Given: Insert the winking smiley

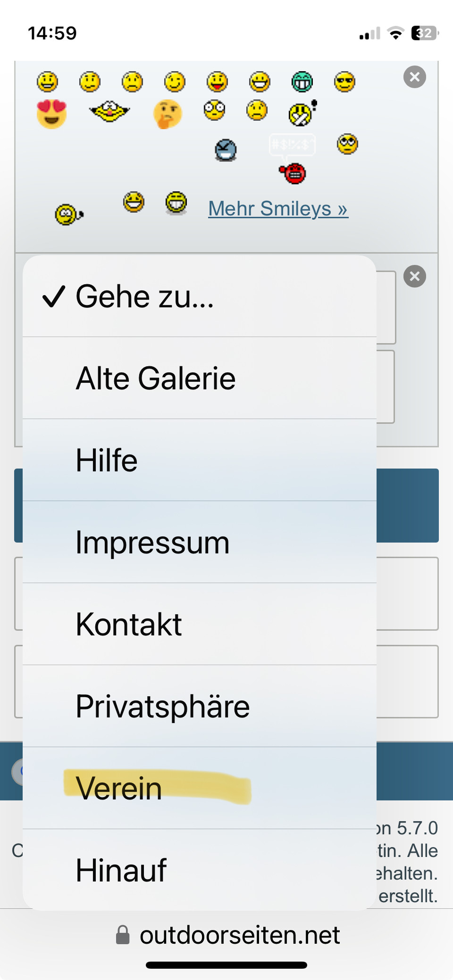Looking at the screenshot, I should point(175,82).
